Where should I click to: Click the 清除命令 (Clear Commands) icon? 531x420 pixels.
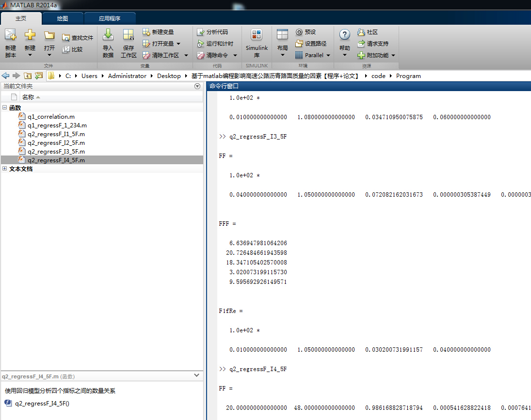point(200,55)
